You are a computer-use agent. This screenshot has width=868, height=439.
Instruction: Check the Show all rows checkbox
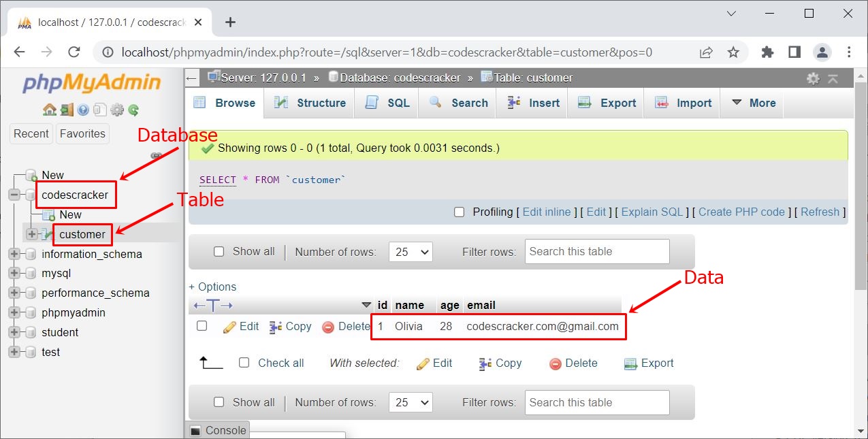pos(219,251)
